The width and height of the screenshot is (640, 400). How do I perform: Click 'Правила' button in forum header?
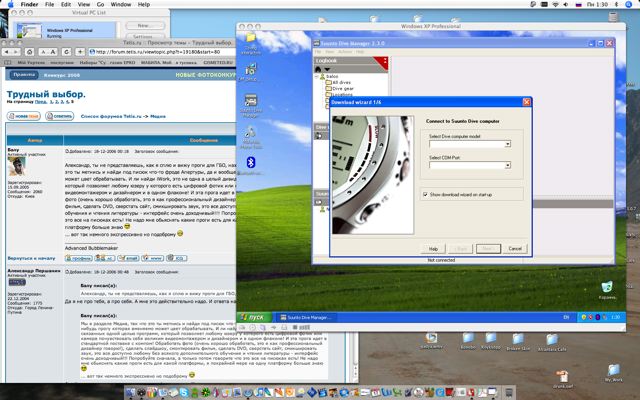click(x=24, y=75)
